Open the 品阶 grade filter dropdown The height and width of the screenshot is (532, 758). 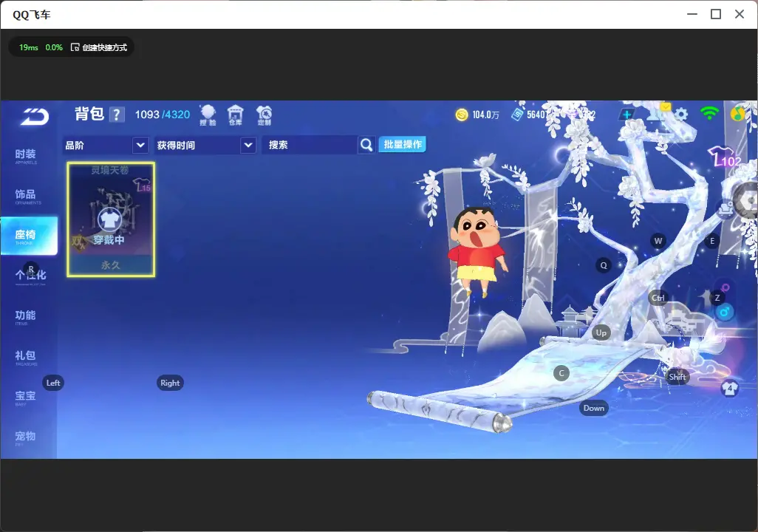pyautogui.click(x=106, y=145)
